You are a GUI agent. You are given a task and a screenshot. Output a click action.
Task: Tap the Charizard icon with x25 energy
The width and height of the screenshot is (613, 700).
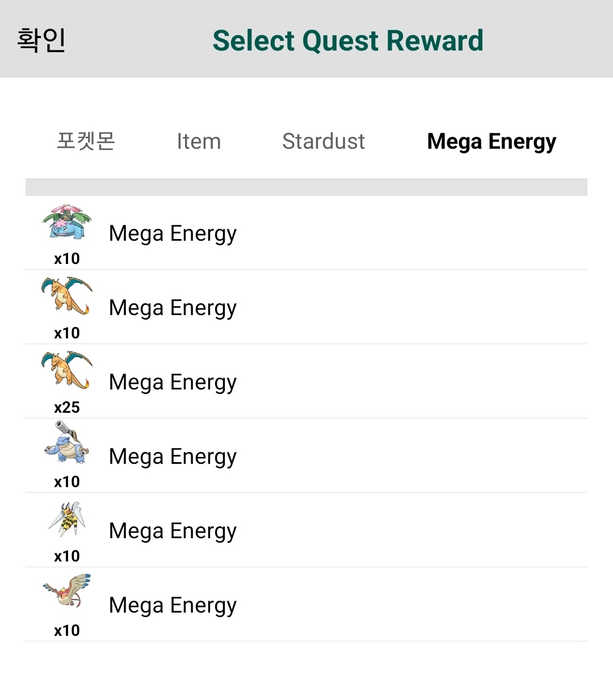click(x=67, y=370)
